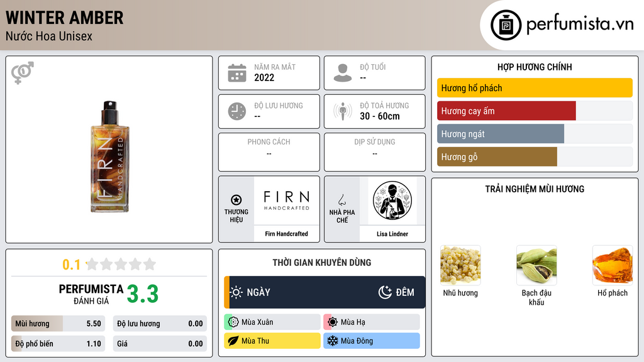This screenshot has width=644, height=362.
Task: Click the Phong cách card
Action: pos(269,152)
